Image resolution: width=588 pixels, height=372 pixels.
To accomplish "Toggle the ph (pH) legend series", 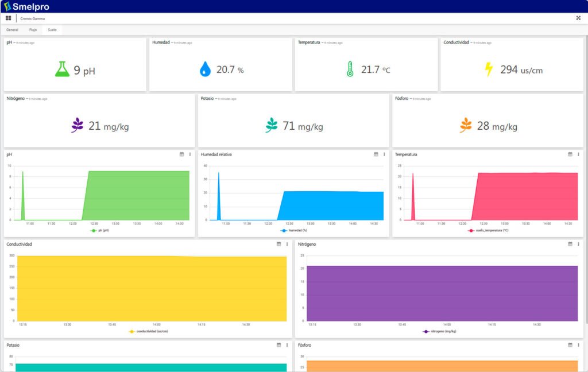I will tap(100, 231).
